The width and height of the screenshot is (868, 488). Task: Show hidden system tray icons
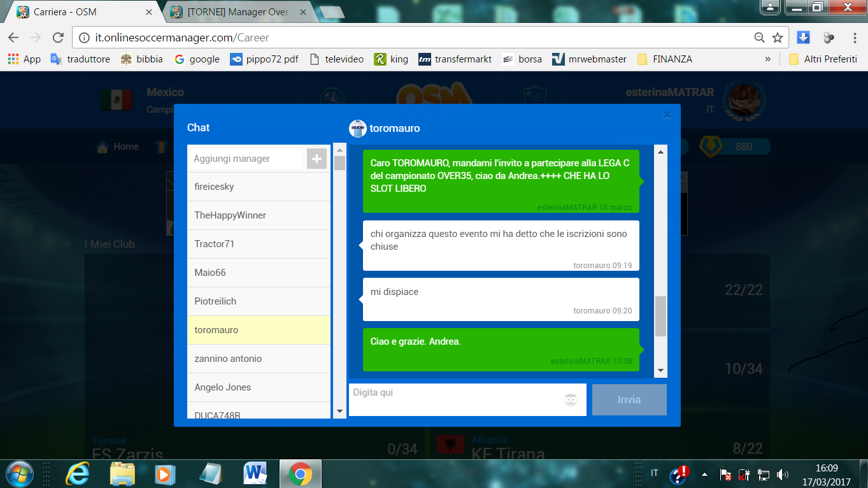coord(704,474)
